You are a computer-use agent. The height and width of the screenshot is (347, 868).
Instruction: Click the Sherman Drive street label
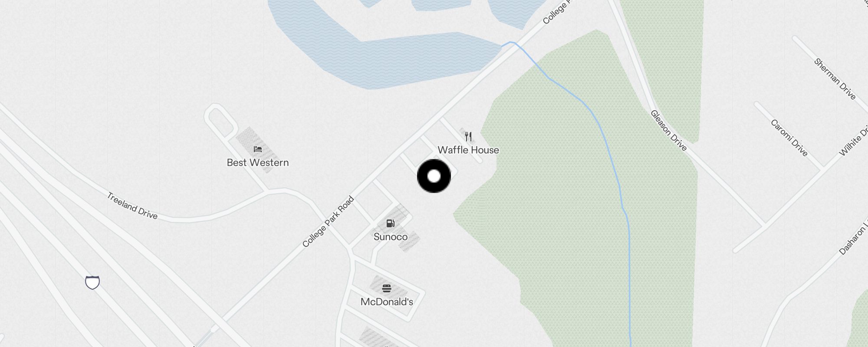tap(835, 79)
